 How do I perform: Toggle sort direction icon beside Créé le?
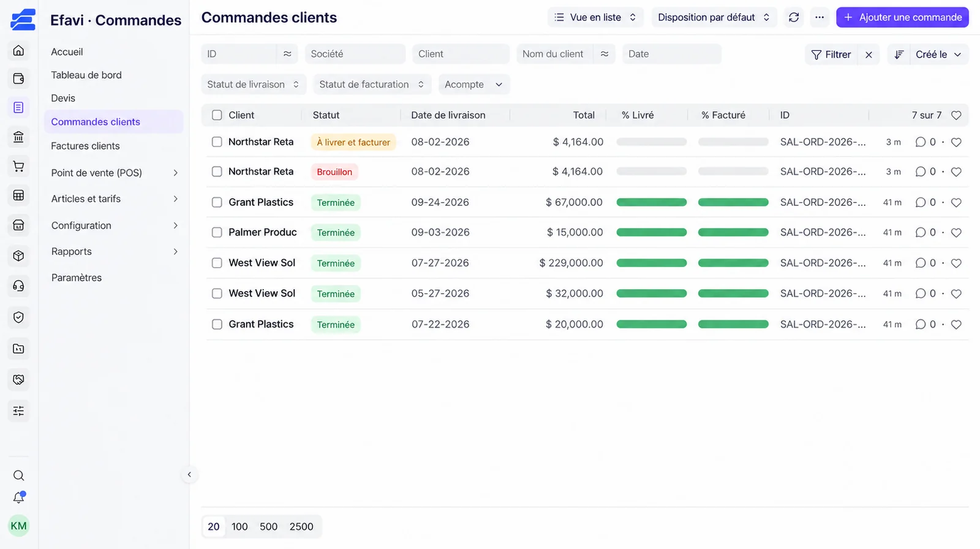click(899, 55)
